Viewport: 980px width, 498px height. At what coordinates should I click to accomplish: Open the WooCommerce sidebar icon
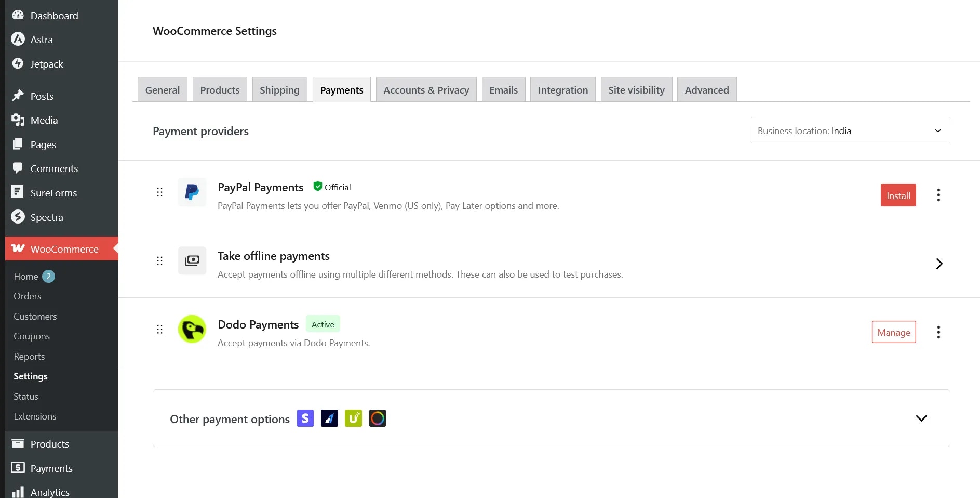[17, 248]
